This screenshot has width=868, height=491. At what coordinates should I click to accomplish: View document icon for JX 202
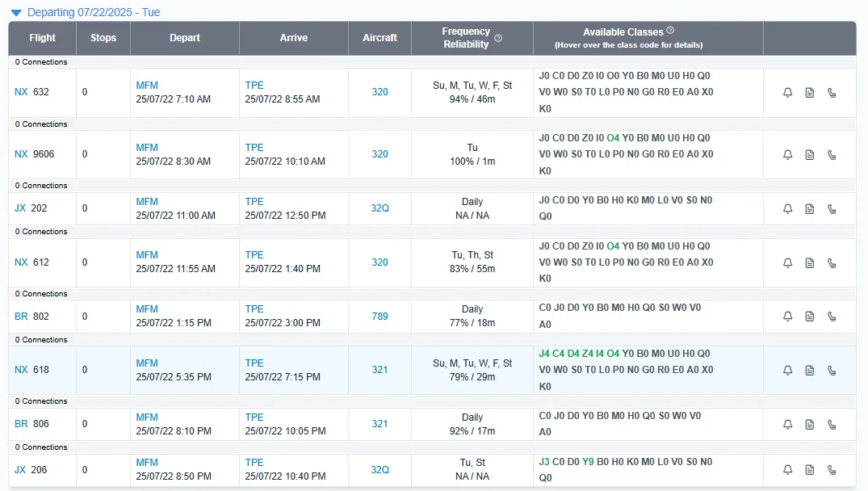[809, 208]
